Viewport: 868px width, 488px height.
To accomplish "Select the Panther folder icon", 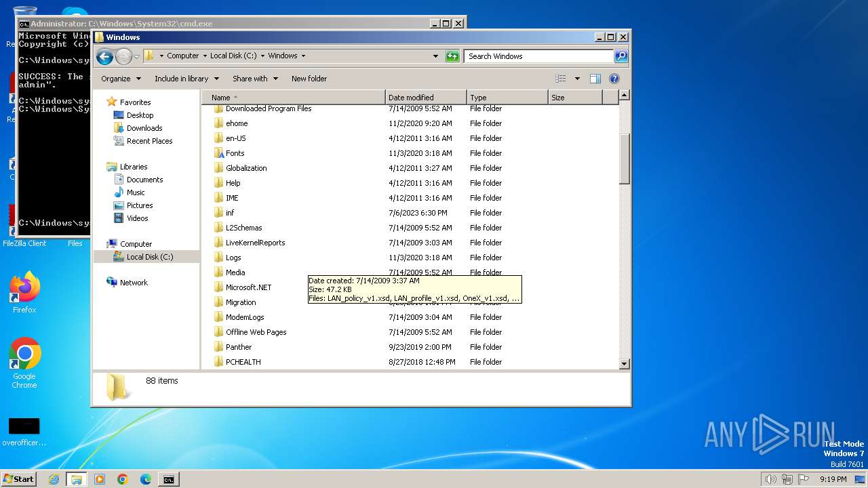I will pos(218,347).
